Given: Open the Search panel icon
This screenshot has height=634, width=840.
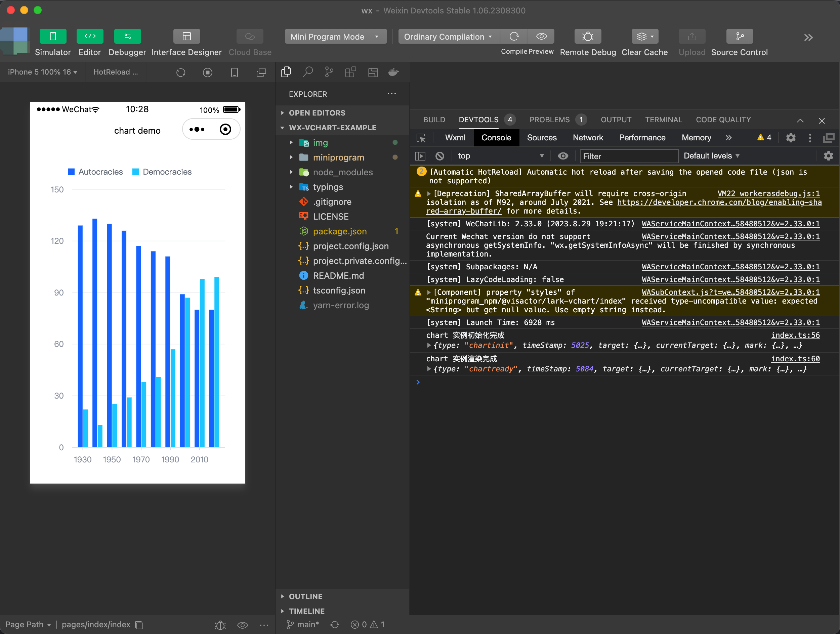Looking at the screenshot, I should [307, 72].
